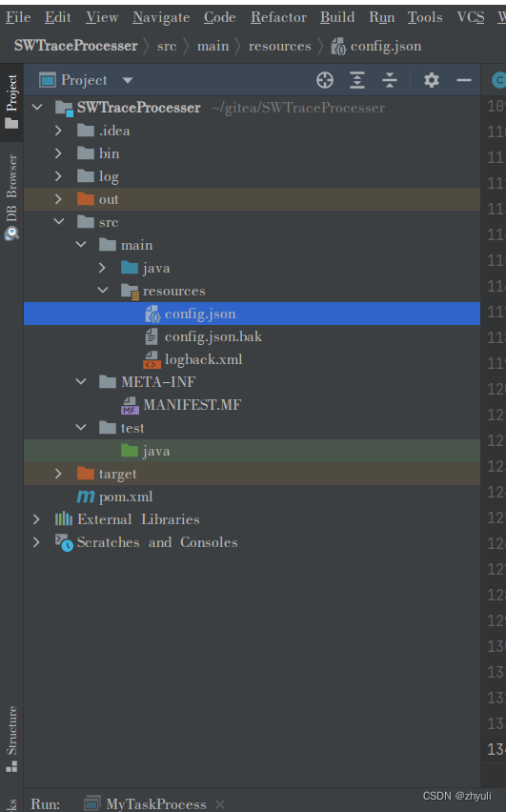This screenshot has height=812, width=506.
Task: Collapse the src folder
Action: (x=59, y=222)
